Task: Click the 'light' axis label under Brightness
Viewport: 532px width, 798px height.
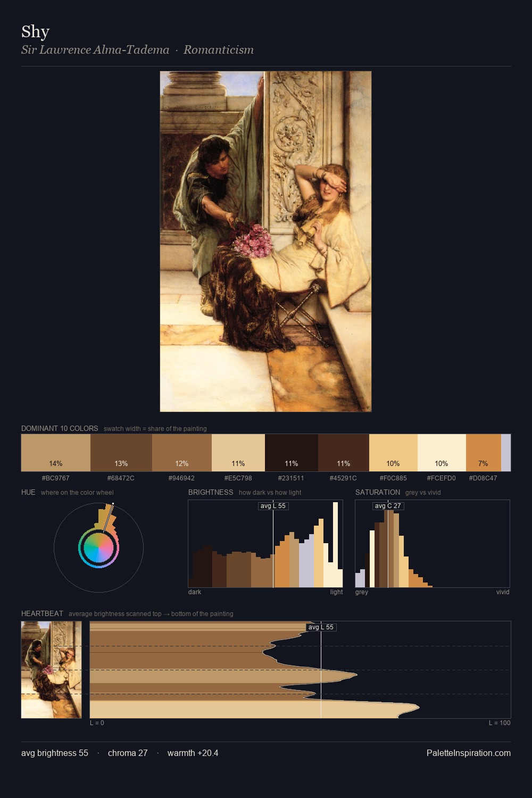Action: click(336, 592)
